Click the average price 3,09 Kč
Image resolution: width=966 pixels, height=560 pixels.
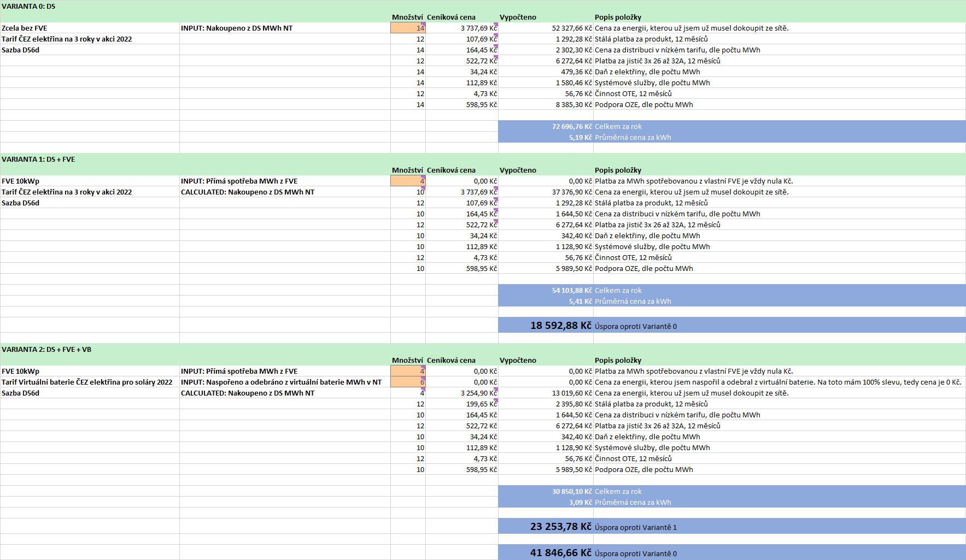point(580,502)
